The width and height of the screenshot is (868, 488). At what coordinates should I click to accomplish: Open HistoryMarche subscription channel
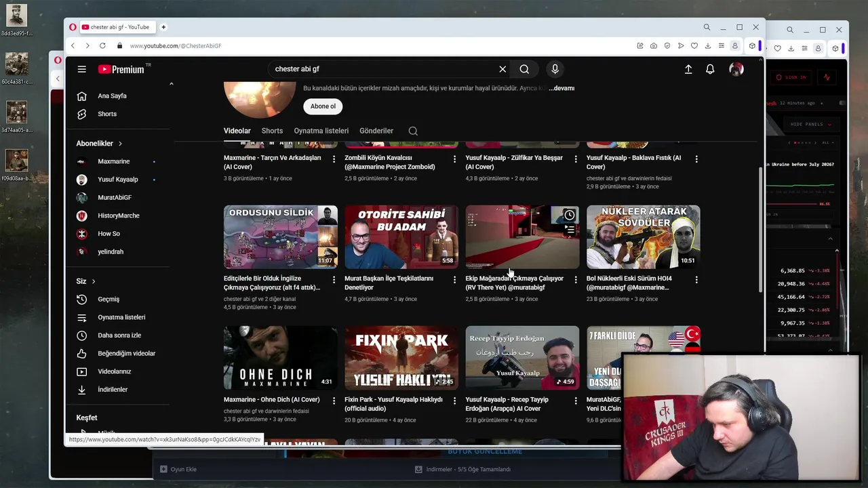point(118,216)
